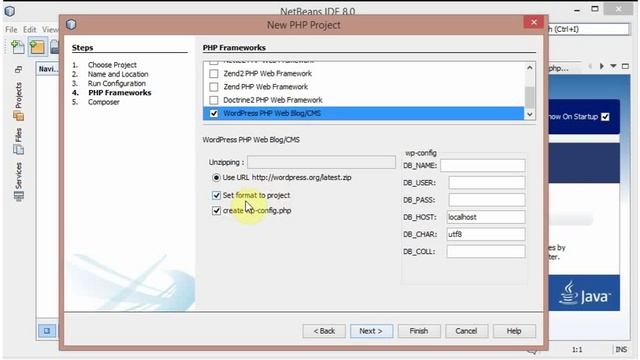Check Zend2 PHP Web Framework
Screen dimensions: 640x360
[x=213, y=73]
